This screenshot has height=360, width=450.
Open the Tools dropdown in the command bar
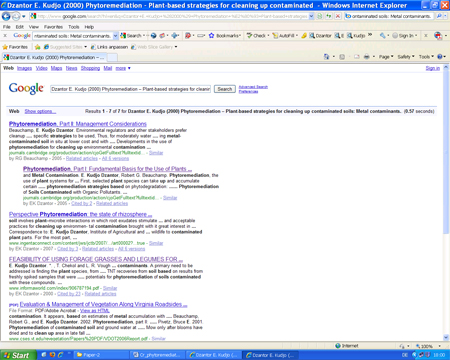click(x=426, y=57)
